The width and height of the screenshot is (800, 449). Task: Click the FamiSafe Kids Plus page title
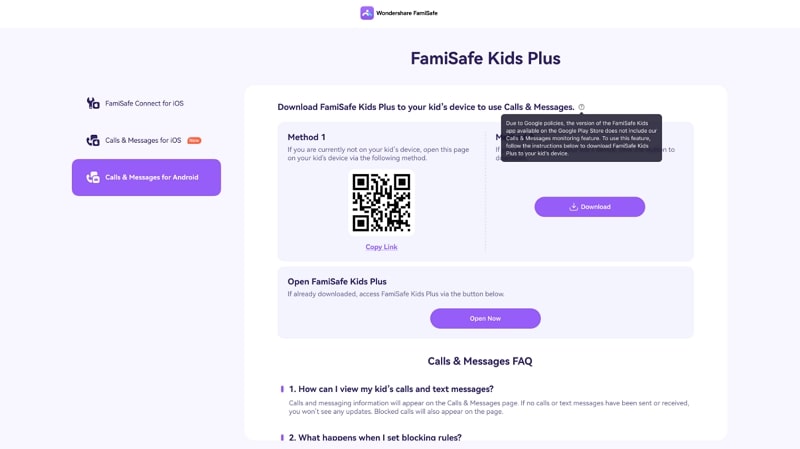click(x=485, y=58)
